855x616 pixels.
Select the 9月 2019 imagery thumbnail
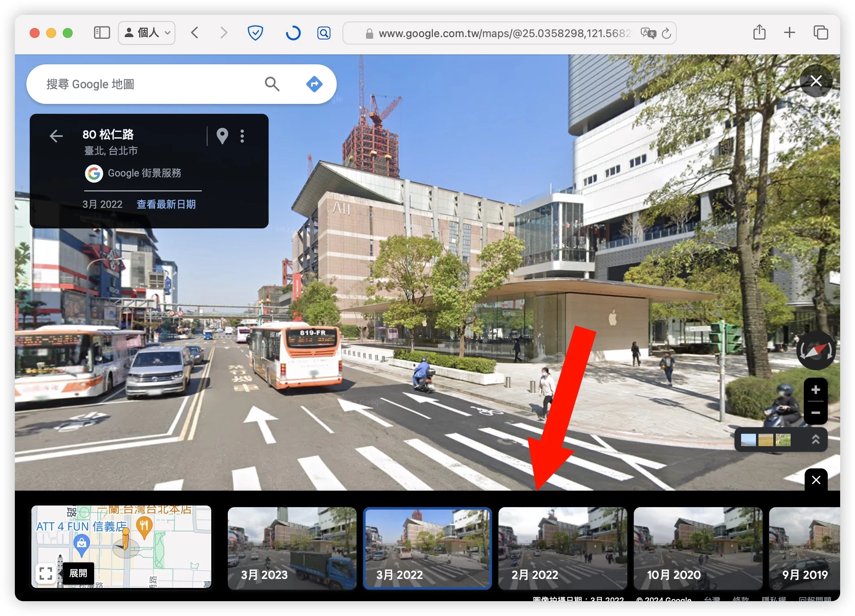tap(805, 548)
